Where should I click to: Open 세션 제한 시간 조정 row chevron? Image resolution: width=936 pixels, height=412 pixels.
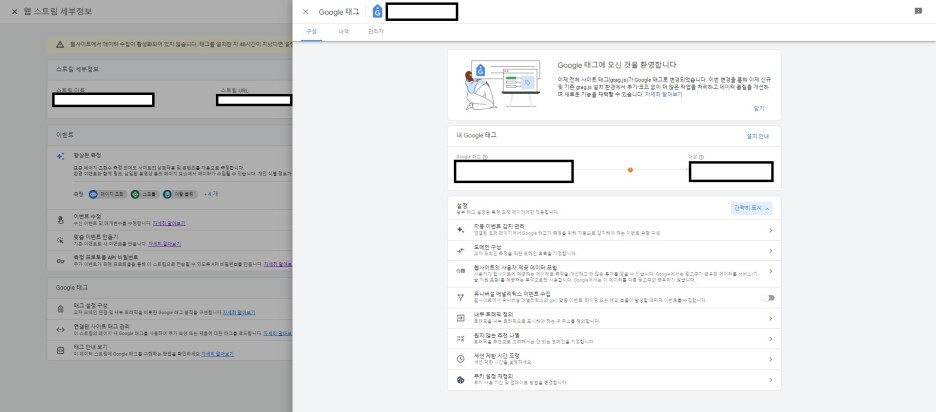(771, 359)
